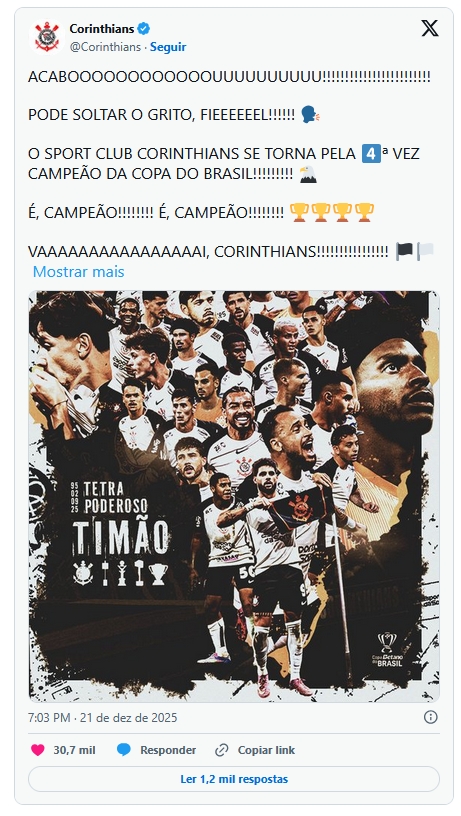Follow the account via Seguir
This screenshot has width=461, height=816.
tap(168, 47)
